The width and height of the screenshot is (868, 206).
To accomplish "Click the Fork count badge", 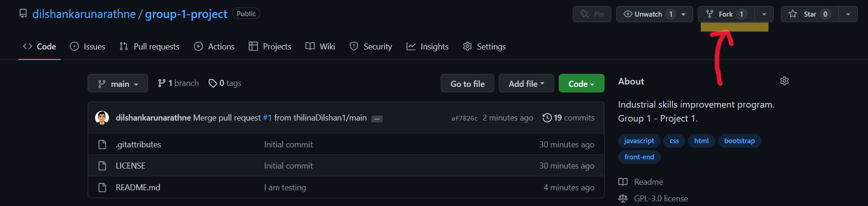I will click(x=742, y=14).
